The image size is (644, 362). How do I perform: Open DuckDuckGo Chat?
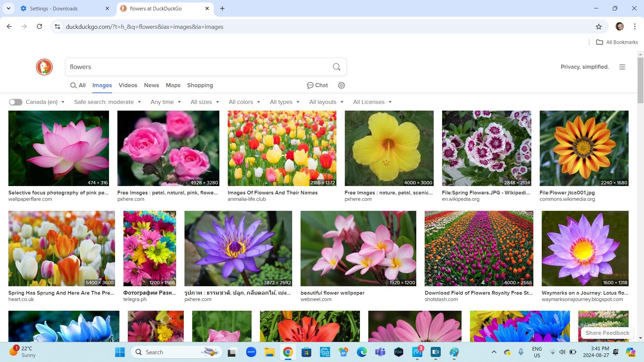(x=317, y=85)
